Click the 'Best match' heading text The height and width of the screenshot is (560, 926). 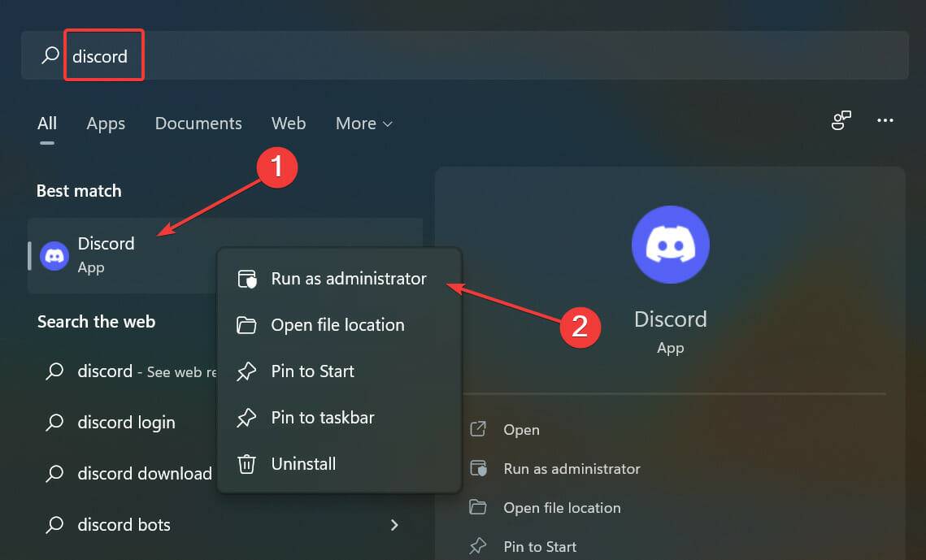pos(79,191)
